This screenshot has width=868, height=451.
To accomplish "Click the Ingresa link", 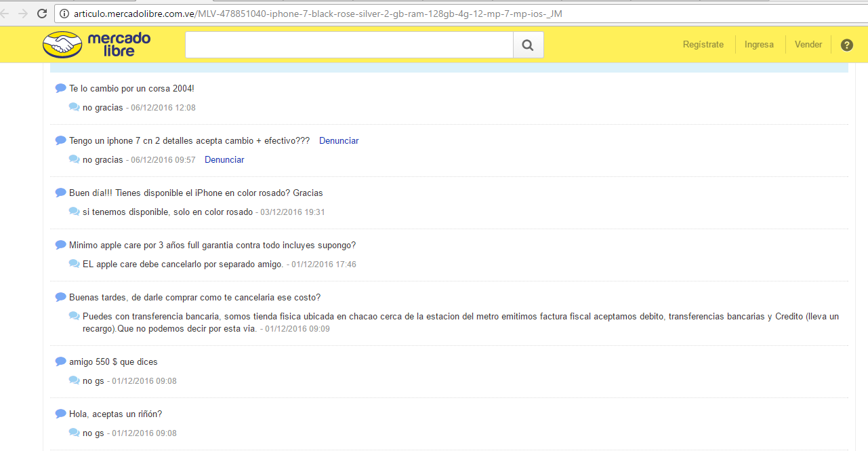I will 759,45.
